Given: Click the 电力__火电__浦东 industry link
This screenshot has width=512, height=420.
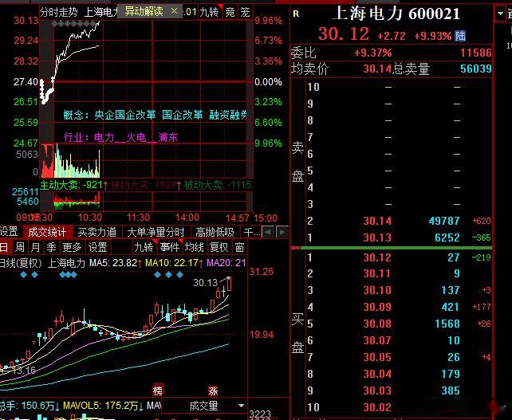Looking at the screenshot, I should (136, 137).
